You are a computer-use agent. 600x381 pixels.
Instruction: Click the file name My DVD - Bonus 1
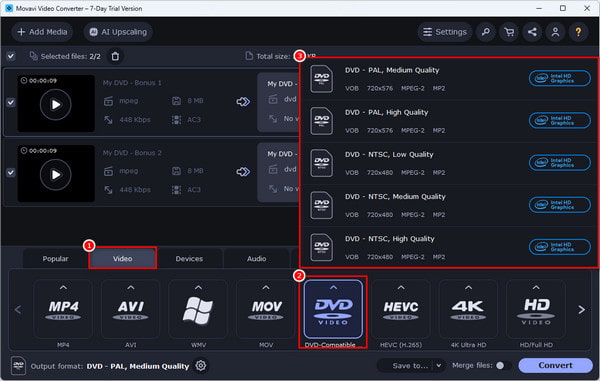pos(132,83)
